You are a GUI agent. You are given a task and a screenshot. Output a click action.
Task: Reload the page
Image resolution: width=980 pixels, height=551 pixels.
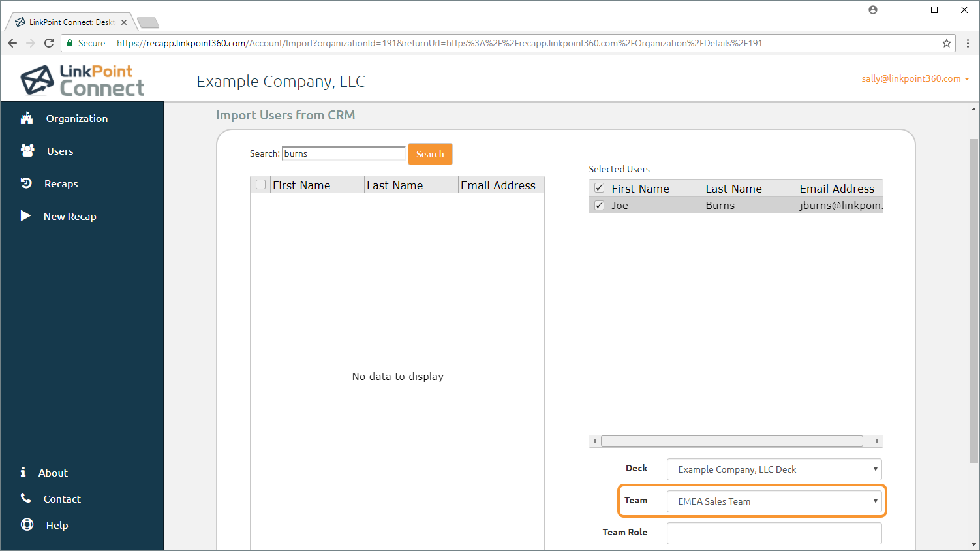point(49,43)
